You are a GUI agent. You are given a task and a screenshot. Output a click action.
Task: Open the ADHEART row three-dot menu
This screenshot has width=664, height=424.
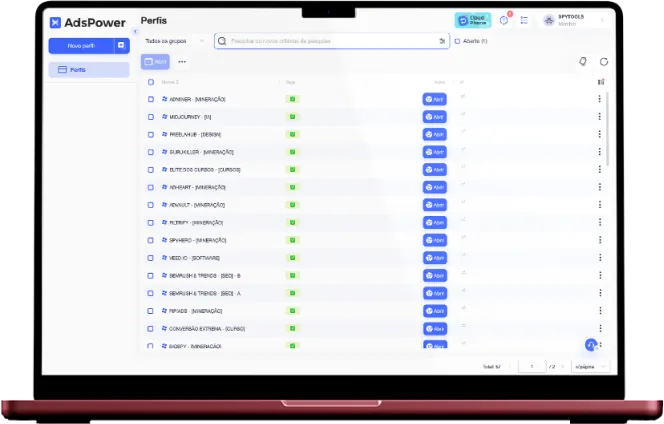pyautogui.click(x=600, y=187)
